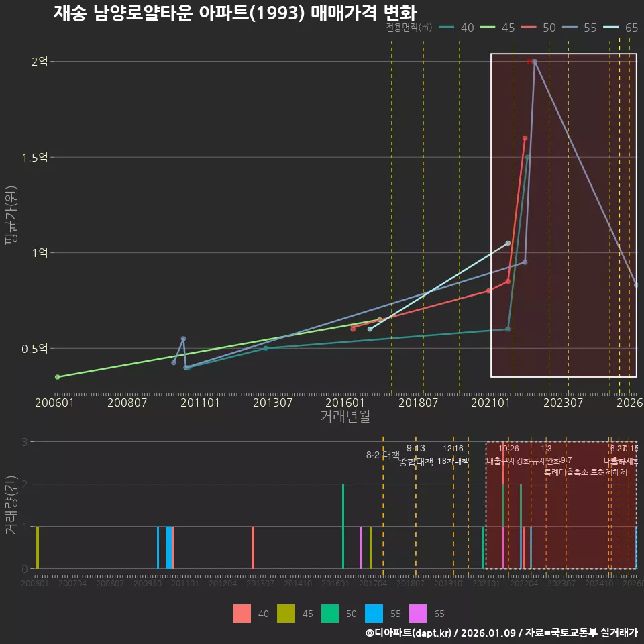The width and height of the screenshot is (644, 644).
Task: Click the purple volume bar before 201704
Action: click(x=361, y=547)
